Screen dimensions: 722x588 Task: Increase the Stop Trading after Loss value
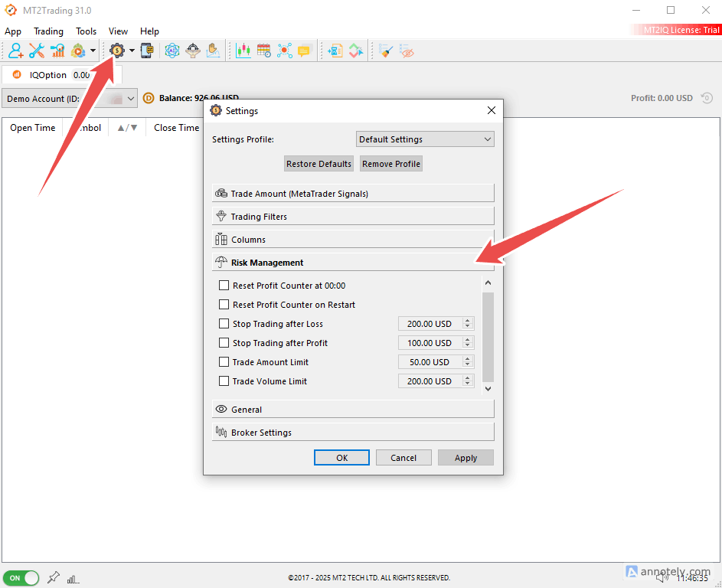pos(467,321)
